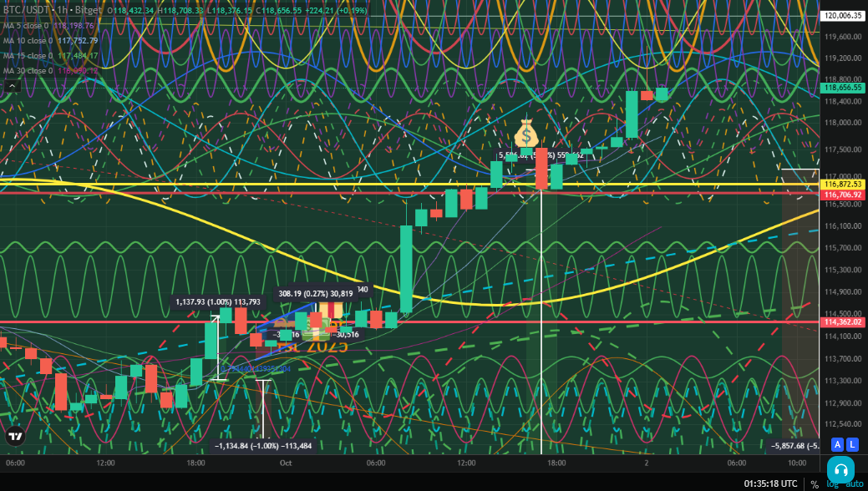This screenshot has width=868, height=491.
Task: Toggle the blue A auto-scale button
Action: click(838, 444)
